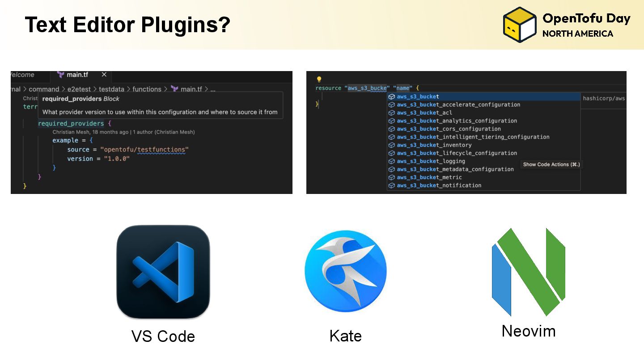Select 'e2etest' breadcrumb segment
Screen dimensions: 644x362
pyautogui.click(x=79, y=89)
